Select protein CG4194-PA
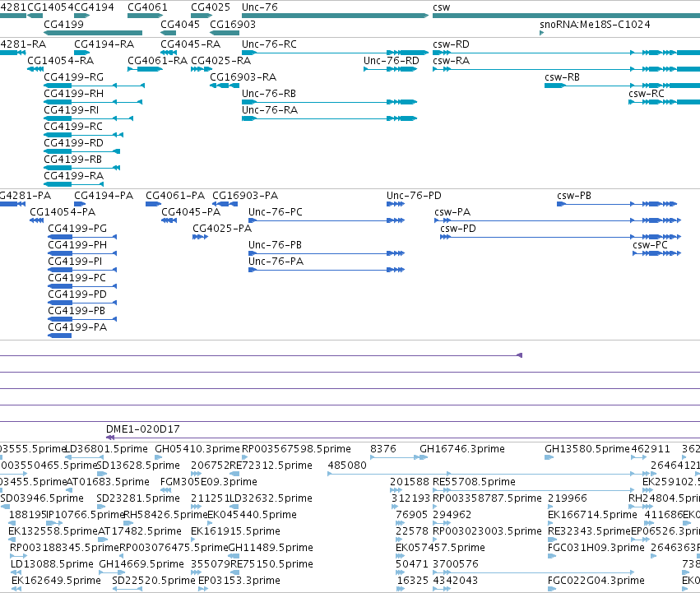This screenshot has height=593, width=700. pos(104,196)
